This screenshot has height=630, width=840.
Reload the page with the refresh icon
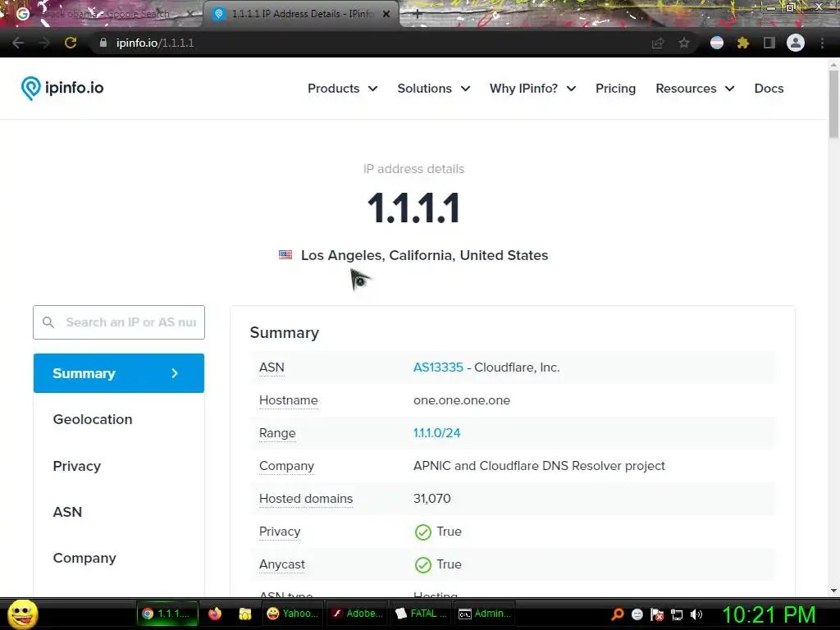point(71,43)
